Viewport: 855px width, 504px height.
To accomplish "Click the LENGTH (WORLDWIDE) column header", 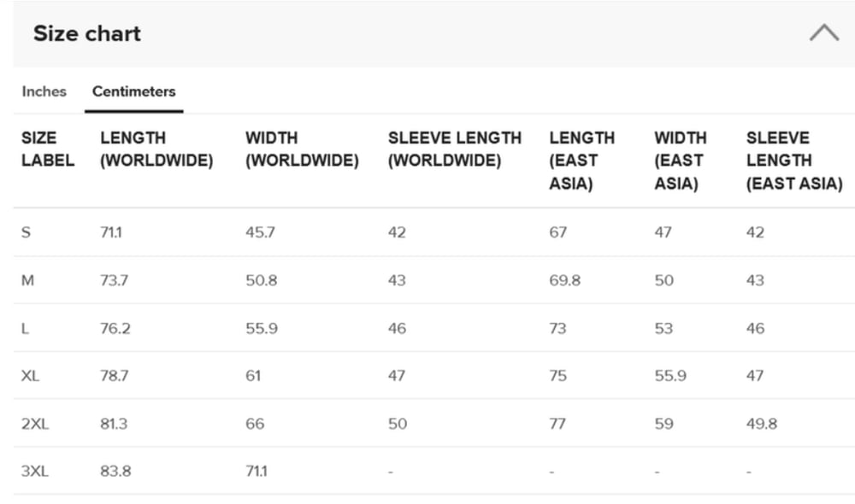I will click(x=156, y=149).
